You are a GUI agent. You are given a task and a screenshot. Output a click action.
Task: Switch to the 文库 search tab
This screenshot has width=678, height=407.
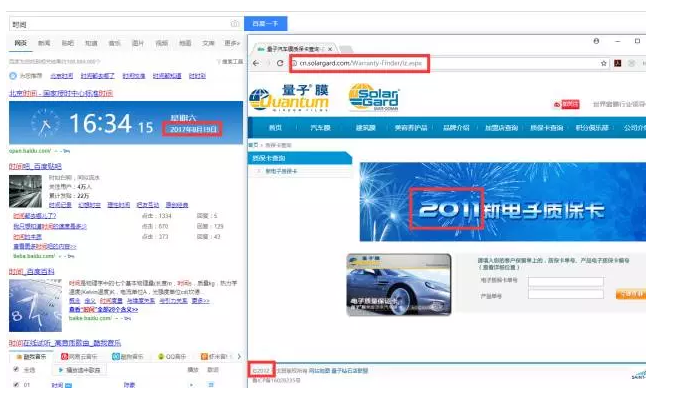[x=208, y=43]
